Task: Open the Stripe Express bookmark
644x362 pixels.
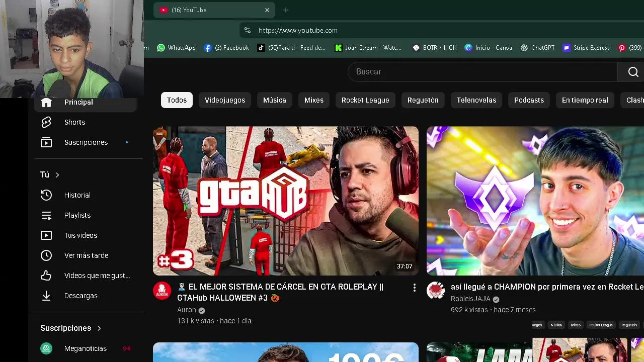Action: (x=586, y=48)
